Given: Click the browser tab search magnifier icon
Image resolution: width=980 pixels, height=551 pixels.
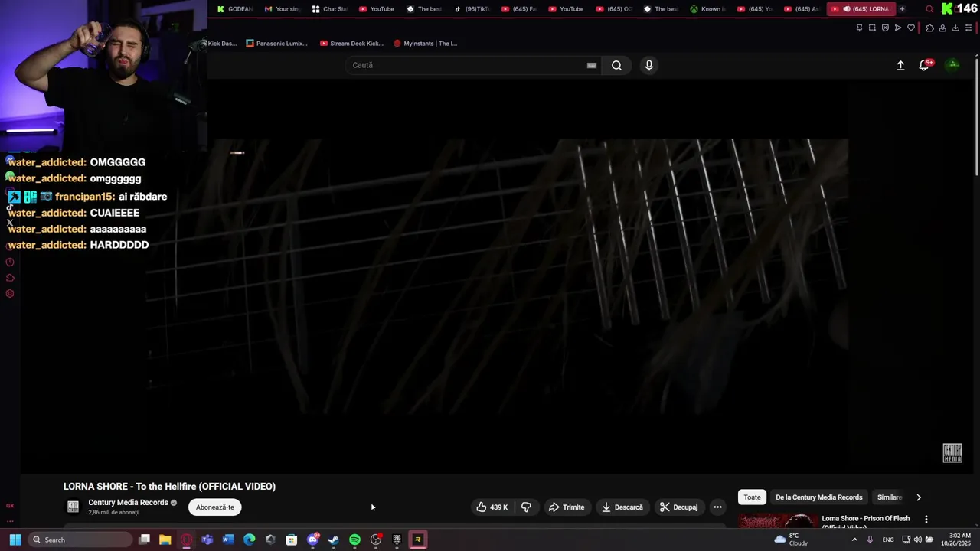Looking at the screenshot, I should tap(929, 9).
